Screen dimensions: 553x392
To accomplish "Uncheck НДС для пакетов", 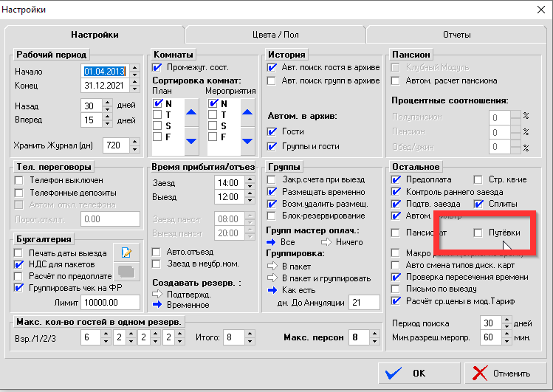I will [19, 264].
